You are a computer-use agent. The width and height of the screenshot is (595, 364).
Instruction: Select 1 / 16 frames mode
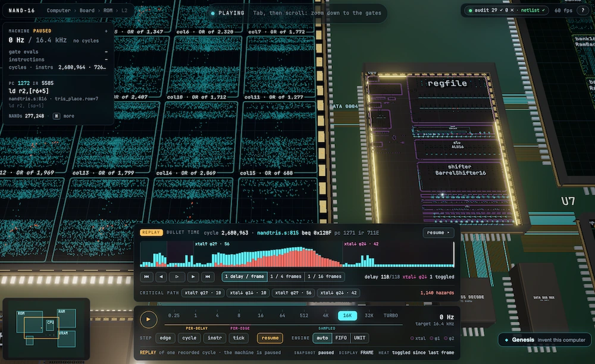point(324,277)
